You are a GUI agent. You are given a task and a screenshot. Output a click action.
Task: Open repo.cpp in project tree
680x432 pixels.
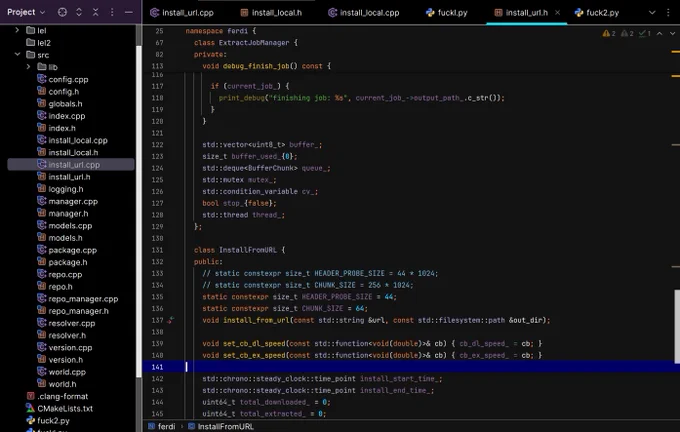60,274
